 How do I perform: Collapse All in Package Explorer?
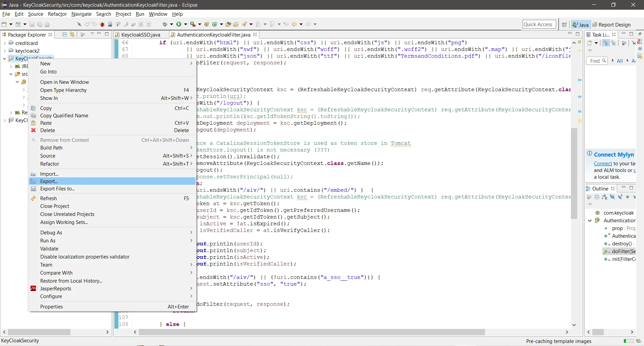point(64,35)
